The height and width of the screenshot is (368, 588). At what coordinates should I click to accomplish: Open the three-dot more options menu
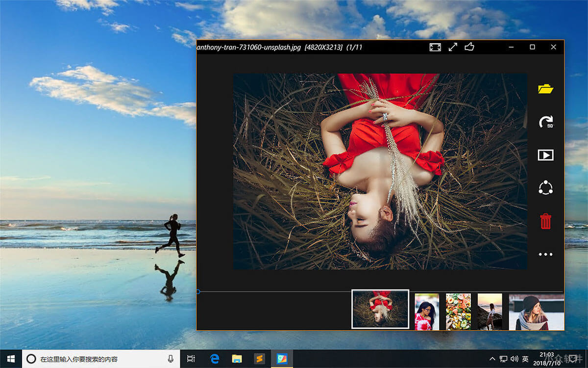[545, 254]
